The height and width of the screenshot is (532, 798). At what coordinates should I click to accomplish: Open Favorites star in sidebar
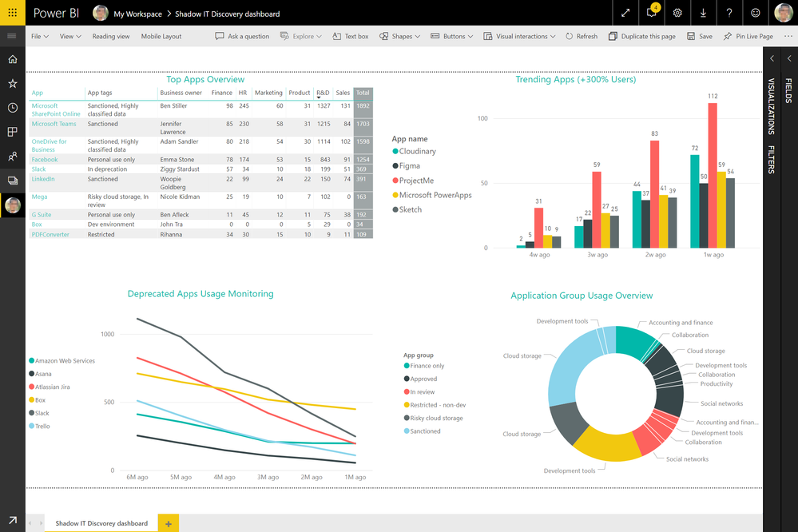(x=13, y=84)
